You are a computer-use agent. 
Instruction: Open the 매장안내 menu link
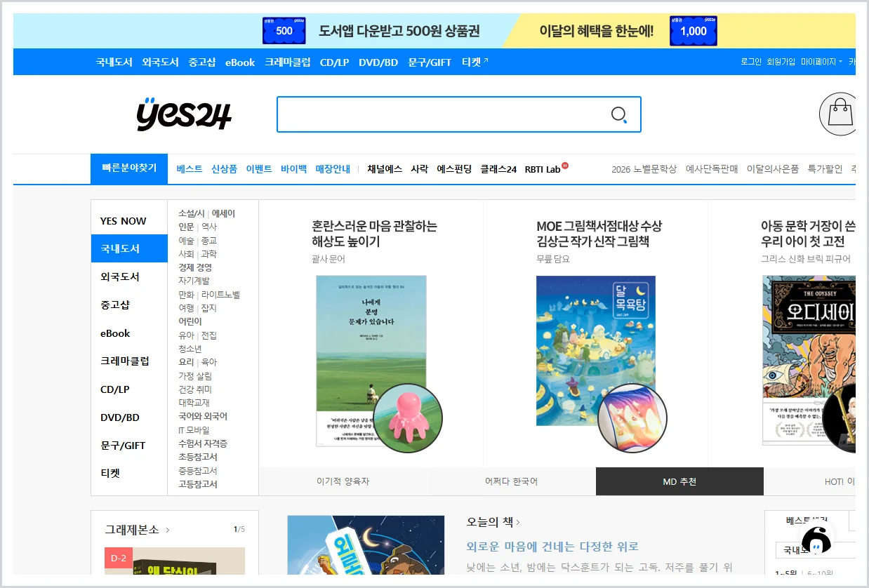pos(333,169)
